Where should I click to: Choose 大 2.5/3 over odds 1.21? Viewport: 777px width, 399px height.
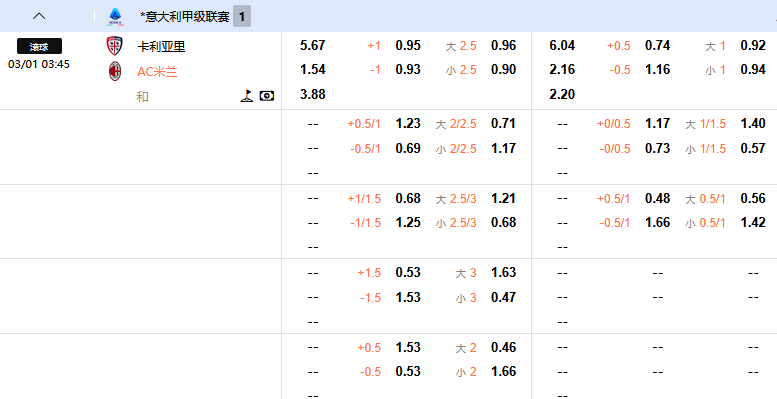[503, 198]
